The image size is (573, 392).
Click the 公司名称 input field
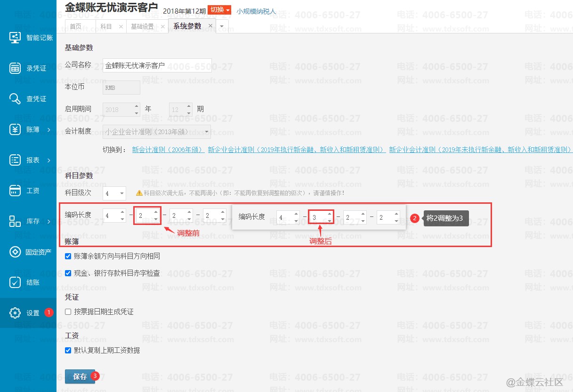pos(157,65)
